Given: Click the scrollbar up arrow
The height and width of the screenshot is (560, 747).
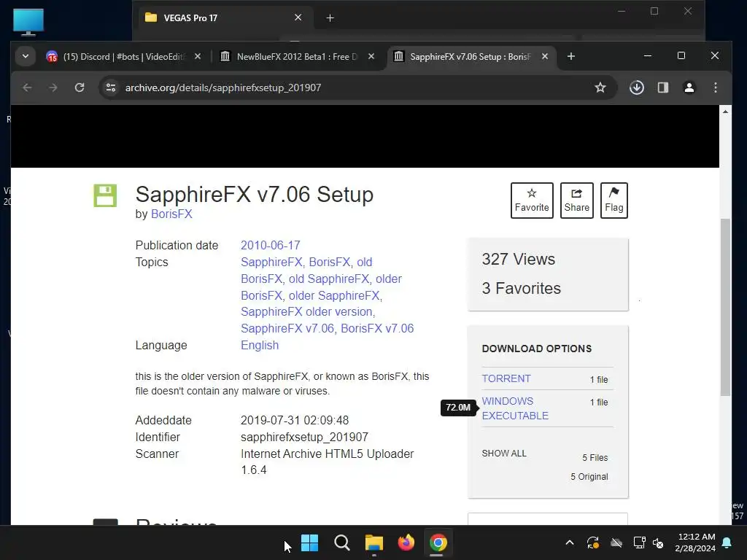Looking at the screenshot, I should coord(725,112).
